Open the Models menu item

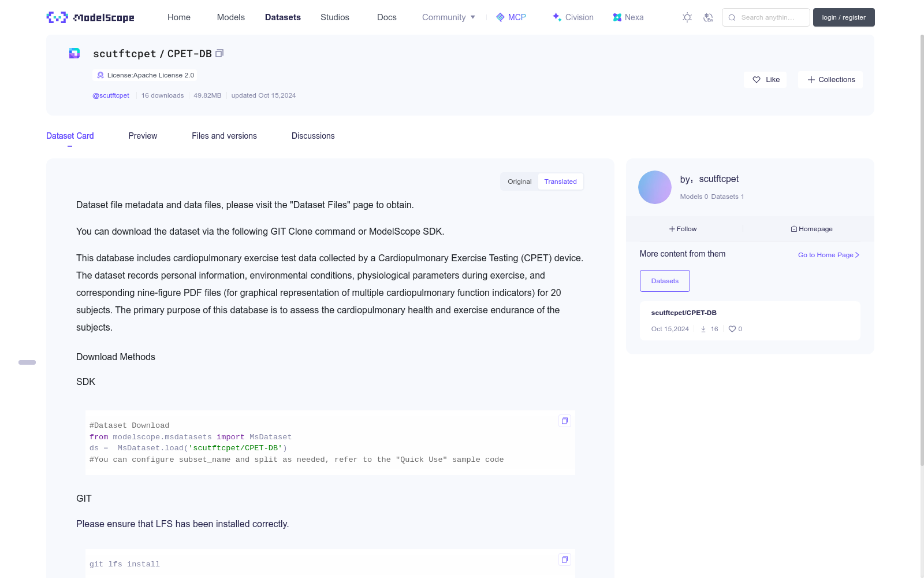[231, 17]
